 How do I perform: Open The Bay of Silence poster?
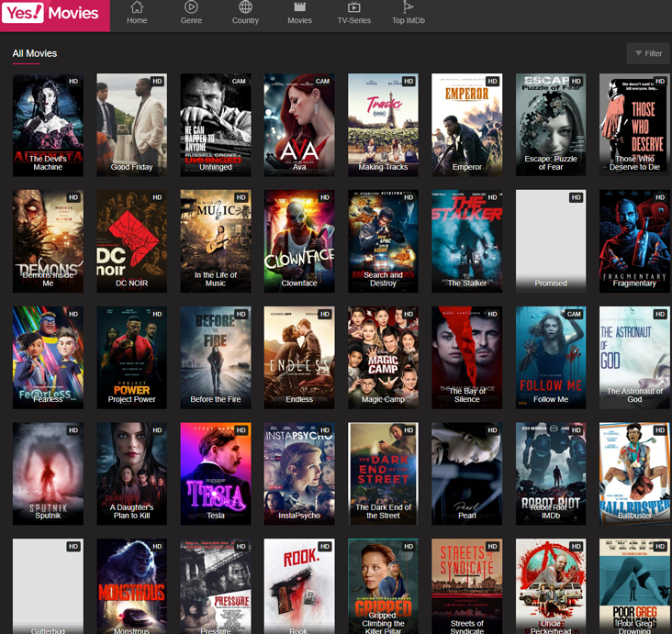point(466,358)
